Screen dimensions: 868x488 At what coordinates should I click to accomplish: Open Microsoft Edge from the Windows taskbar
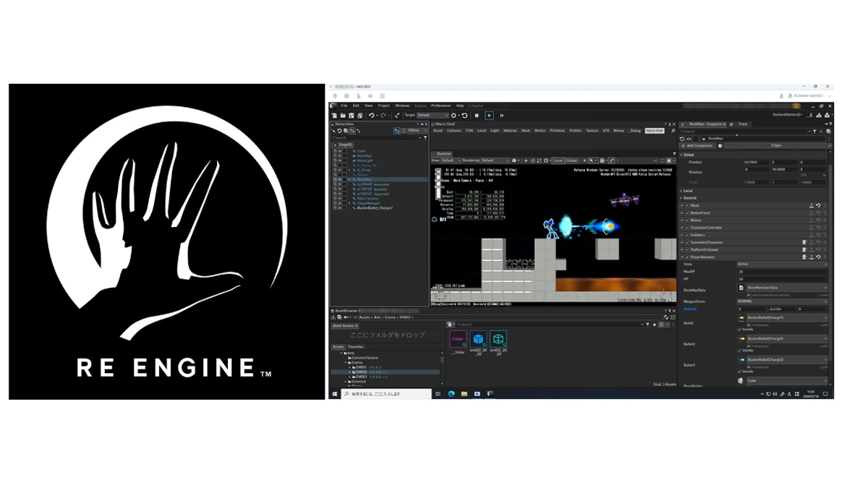(451, 394)
